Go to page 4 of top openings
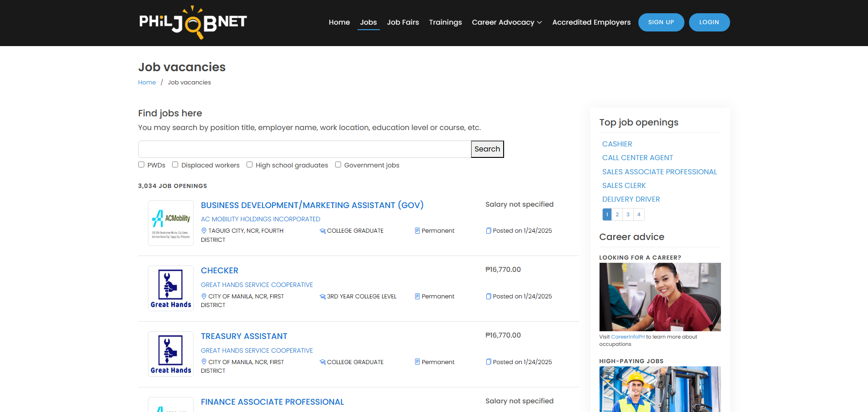 639,214
